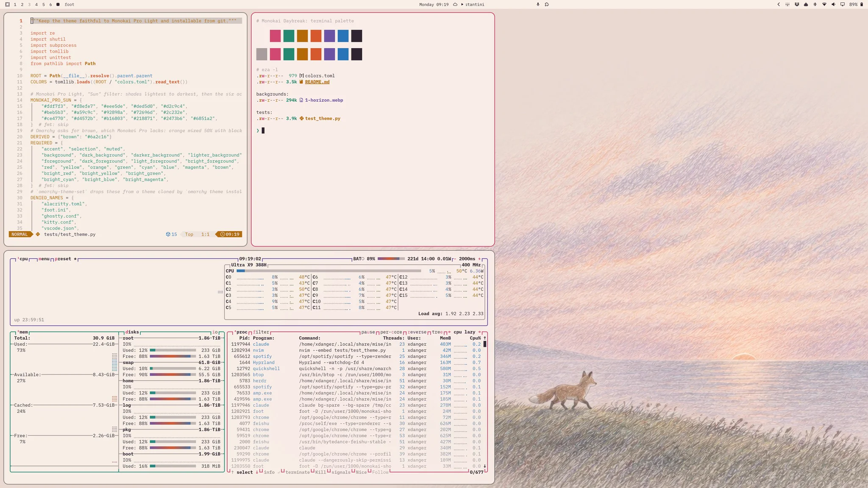Switch to workspace 5

coord(43,5)
